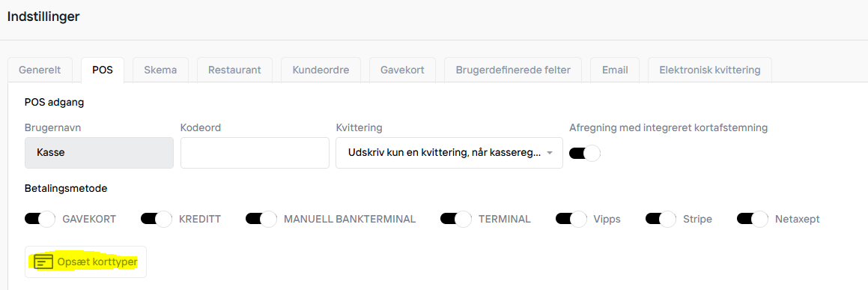Open the Skema tab

(160, 70)
